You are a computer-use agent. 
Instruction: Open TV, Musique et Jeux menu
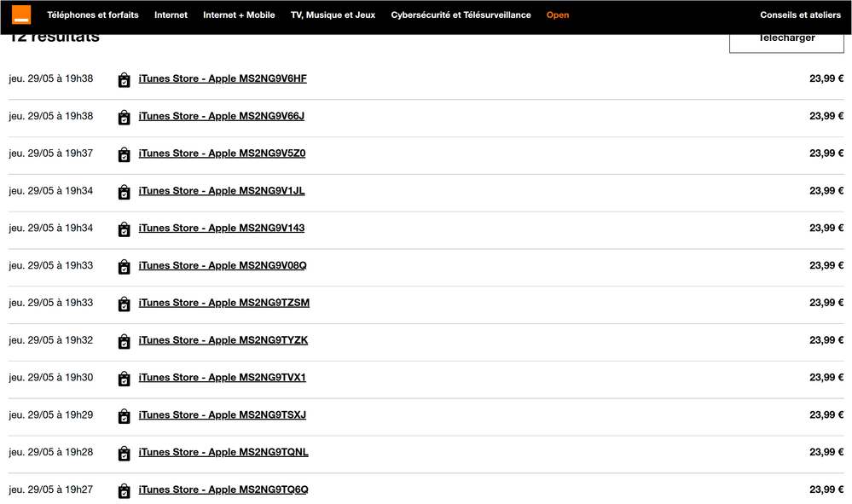point(333,15)
